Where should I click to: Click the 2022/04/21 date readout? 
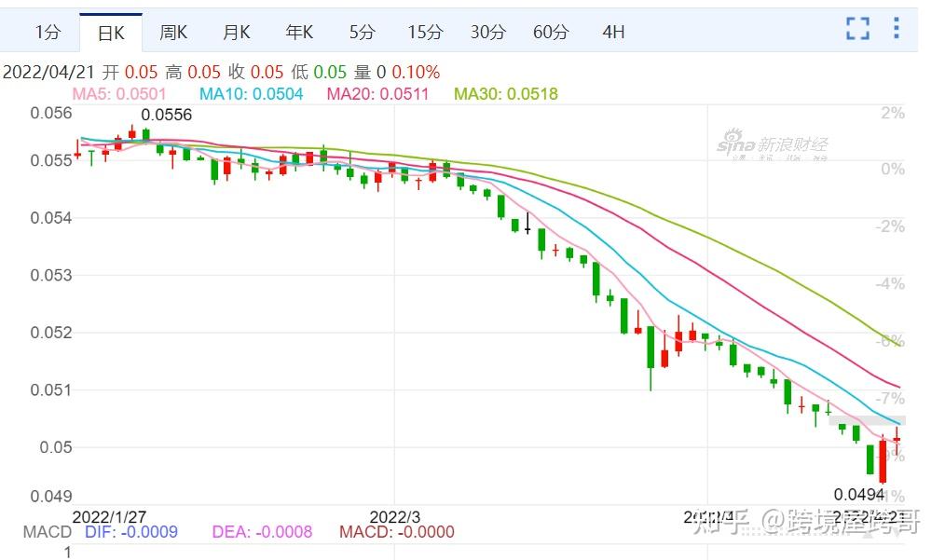(48, 73)
